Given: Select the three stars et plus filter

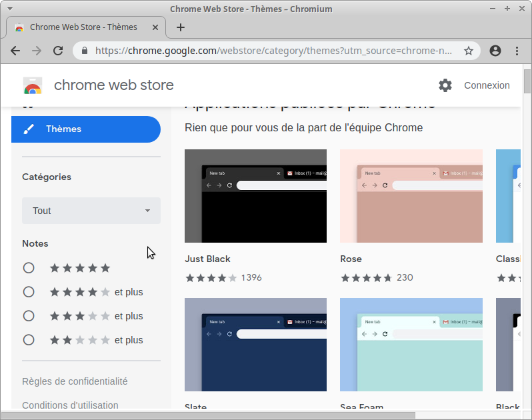Looking at the screenshot, I should click(x=29, y=316).
